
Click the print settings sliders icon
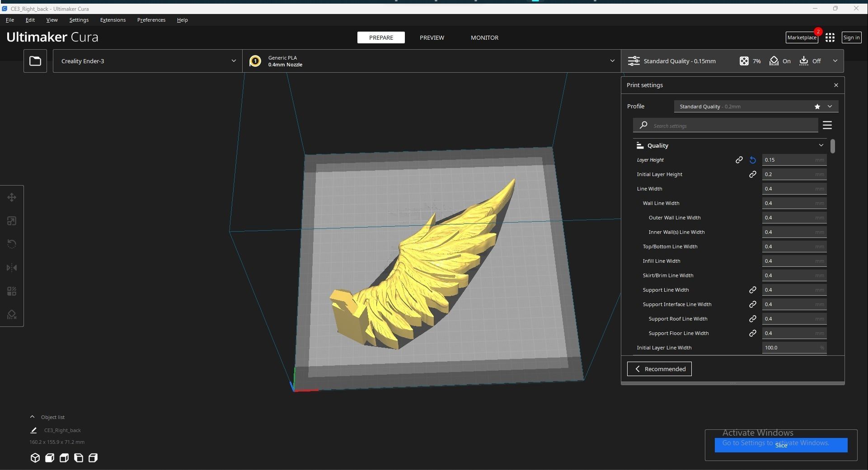[634, 61]
